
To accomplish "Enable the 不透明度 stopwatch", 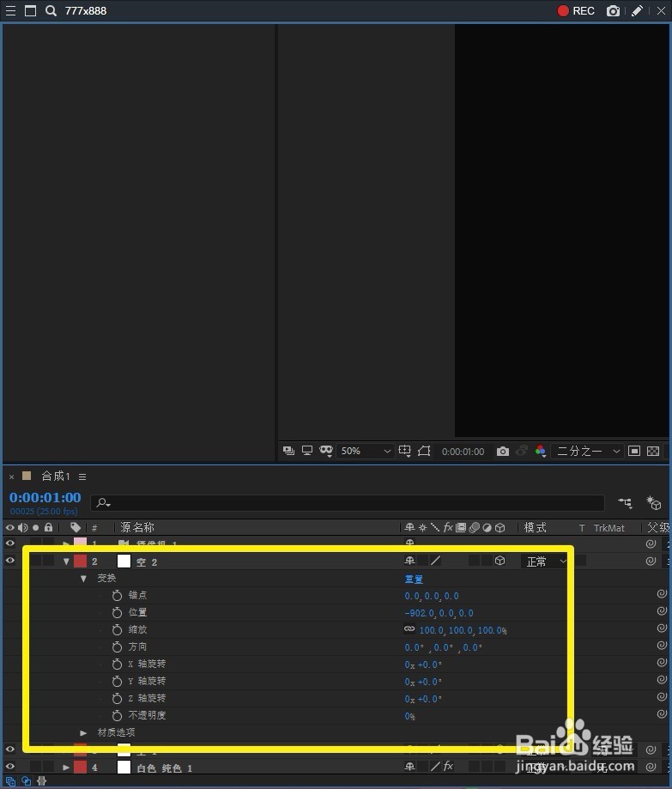I will (x=117, y=715).
